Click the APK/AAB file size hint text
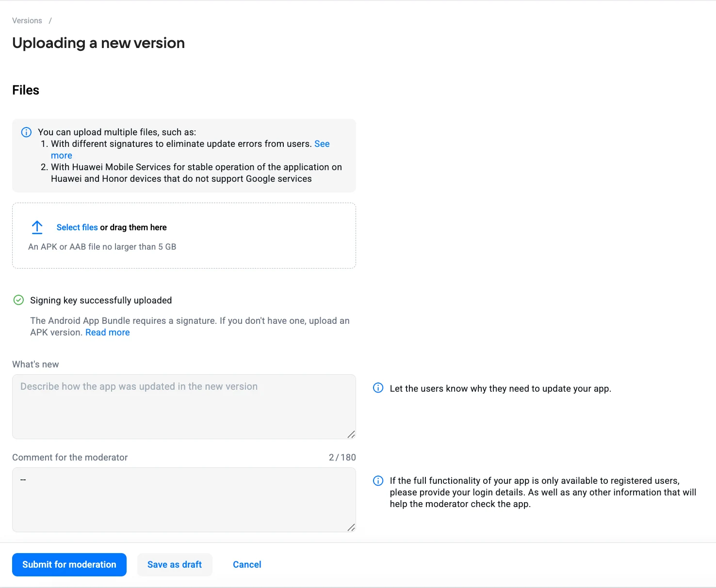The image size is (716, 588). pos(102,247)
